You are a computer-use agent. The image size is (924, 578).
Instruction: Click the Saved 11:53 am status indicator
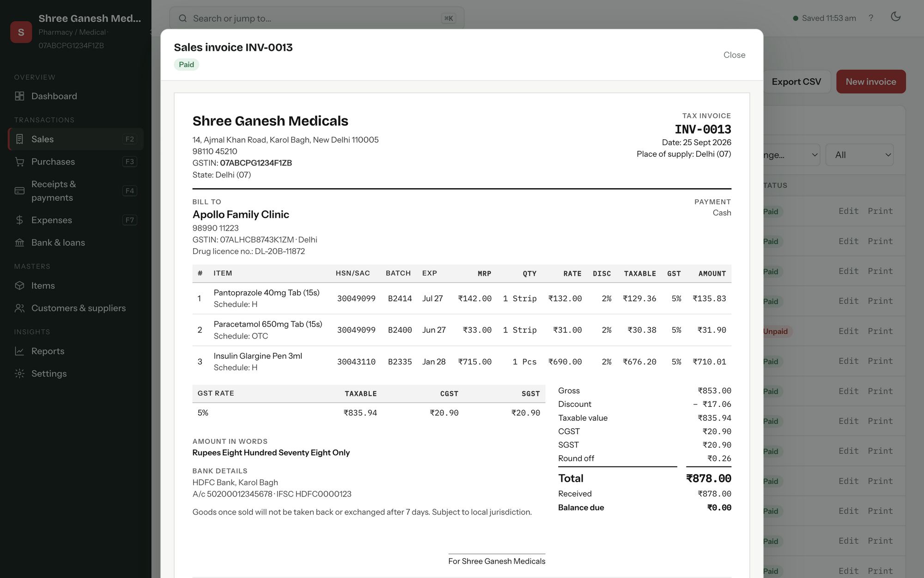[824, 18]
